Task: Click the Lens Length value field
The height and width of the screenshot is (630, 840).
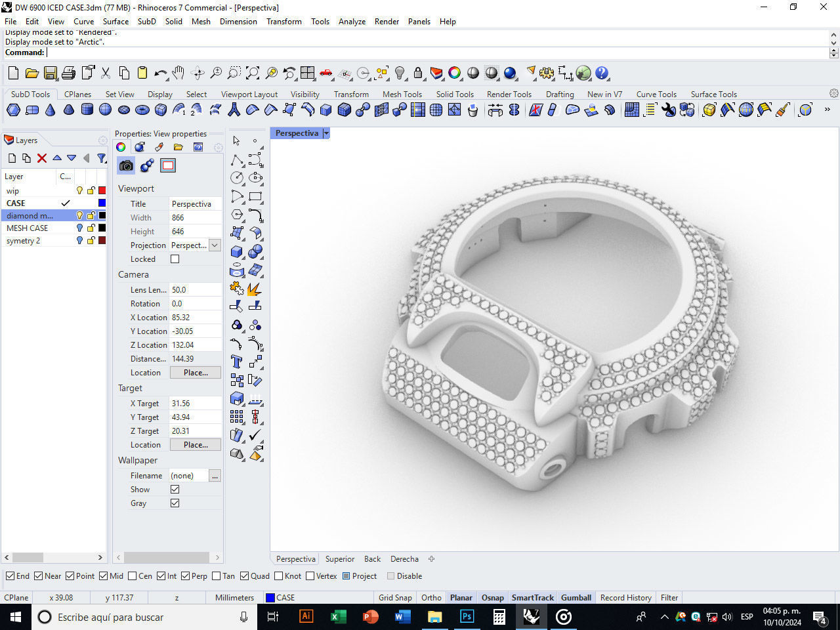Action: click(x=195, y=290)
